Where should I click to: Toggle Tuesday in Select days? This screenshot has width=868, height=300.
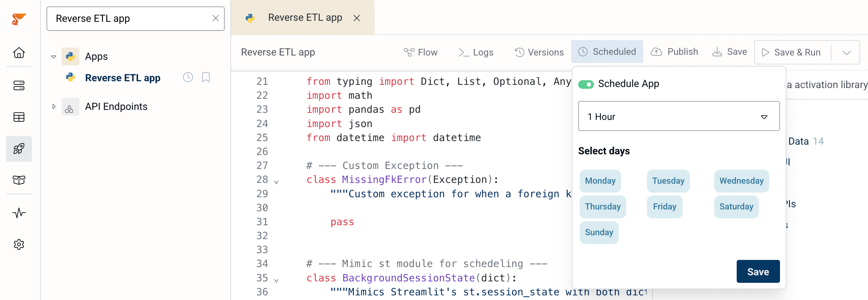[668, 181]
